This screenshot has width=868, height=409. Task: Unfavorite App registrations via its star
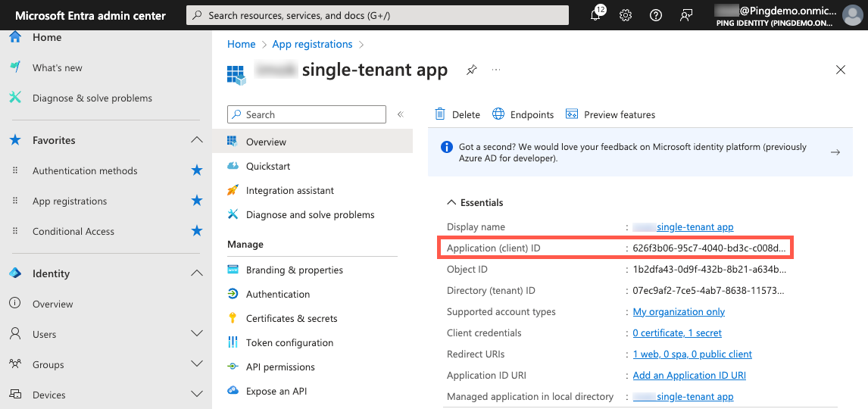(x=196, y=201)
